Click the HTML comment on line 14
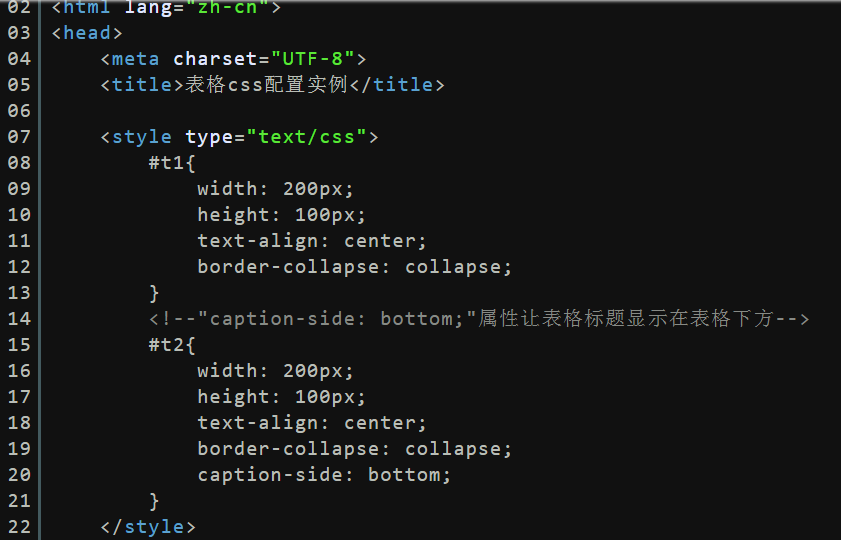 click(x=479, y=319)
